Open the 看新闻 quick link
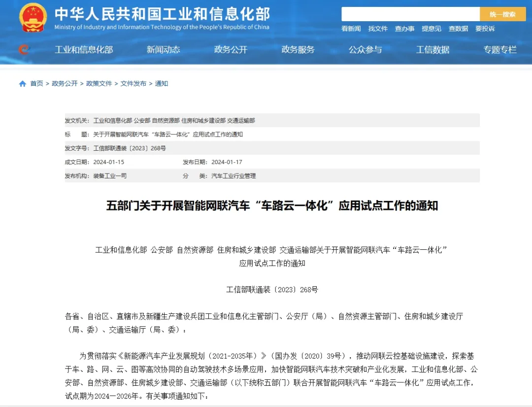 [x=351, y=29]
